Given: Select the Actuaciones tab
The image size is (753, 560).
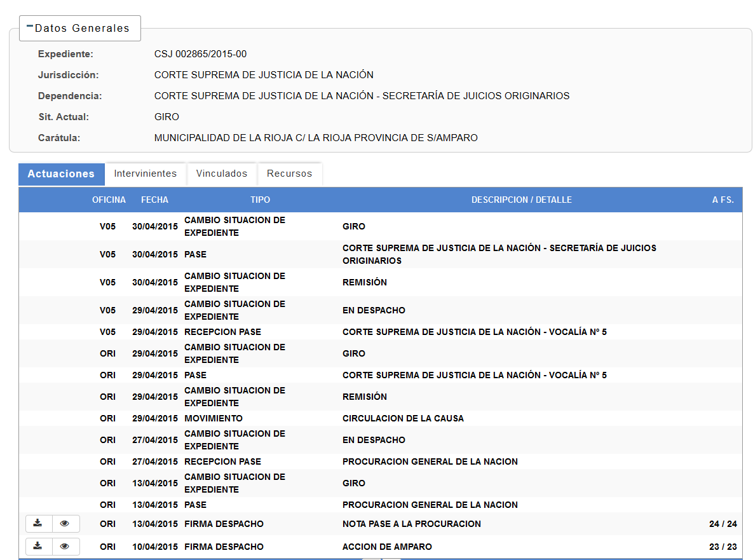Looking at the screenshot, I should click(61, 174).
